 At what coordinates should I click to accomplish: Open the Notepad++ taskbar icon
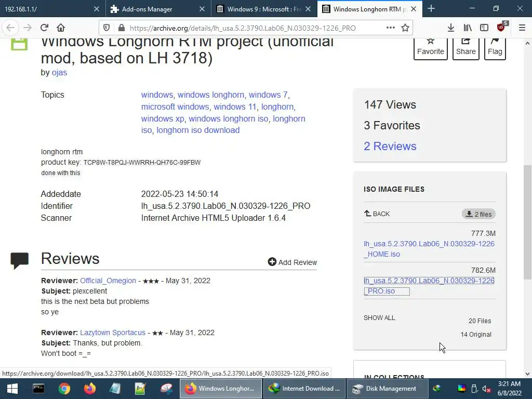click(140, 389)
